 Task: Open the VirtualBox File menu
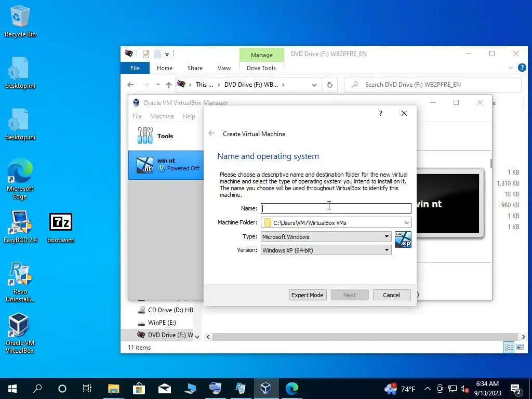coord(137,116)
